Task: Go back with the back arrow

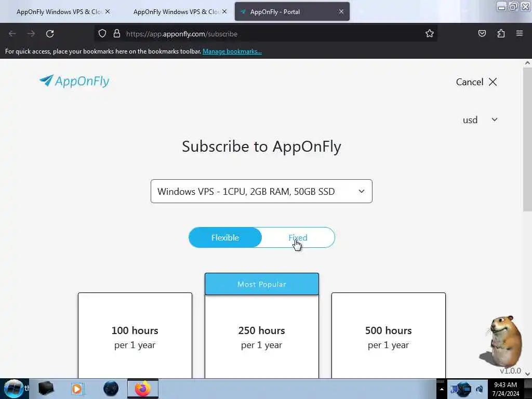Action: coord(12,34)
